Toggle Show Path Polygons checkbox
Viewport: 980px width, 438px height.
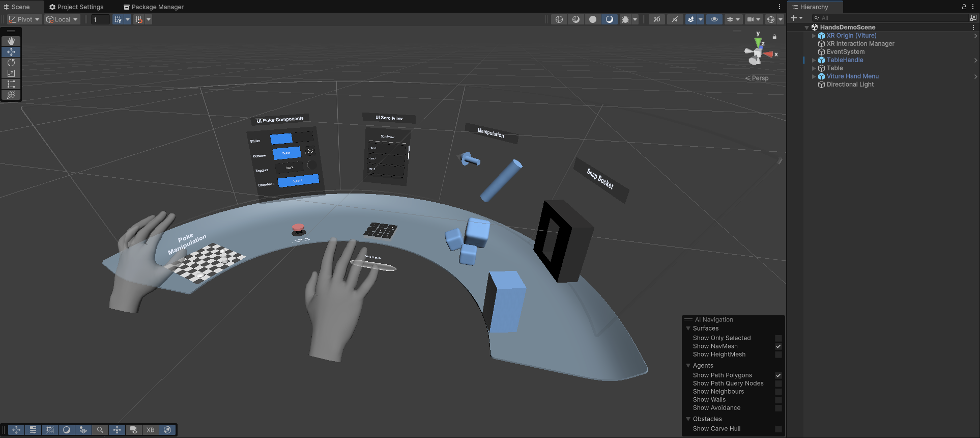pos(778,375)
